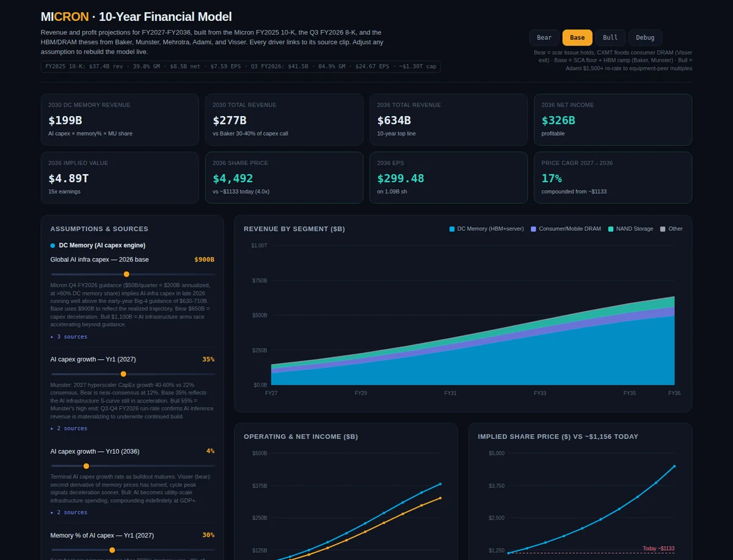Image resolution: width=733 pixels, height=560 pixels.
Task: Expand 2 sources under Yr1 capex growth
Action: tap(69, 428)
